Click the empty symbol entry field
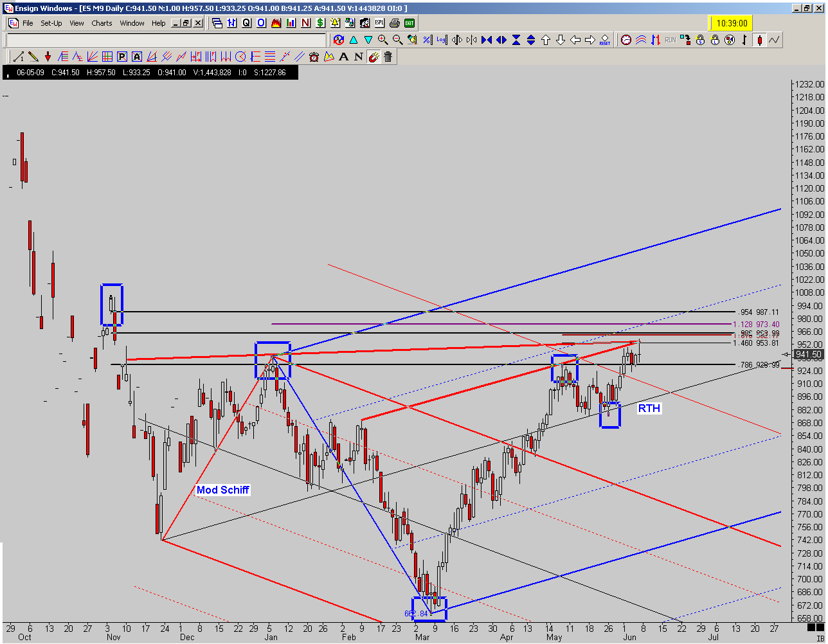This screenshot has width=828, height=644. pyautogui.click(x=166, y=40)
